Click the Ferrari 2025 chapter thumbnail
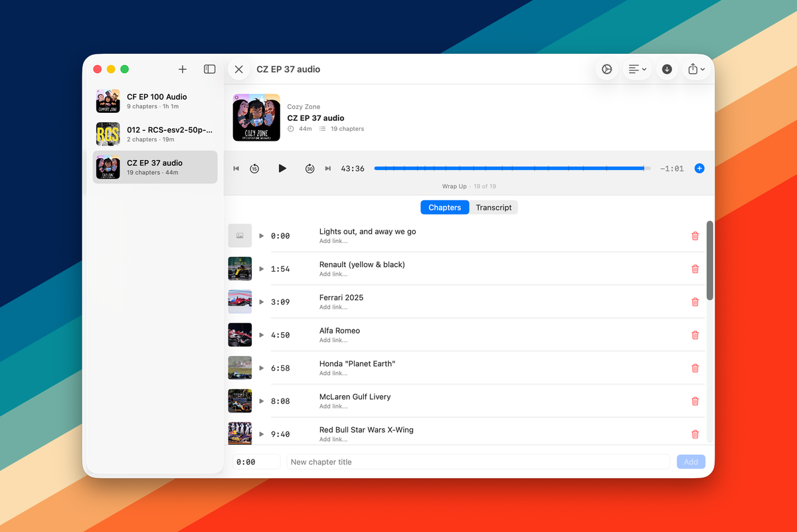797x532 pixels. pos(240,302)
